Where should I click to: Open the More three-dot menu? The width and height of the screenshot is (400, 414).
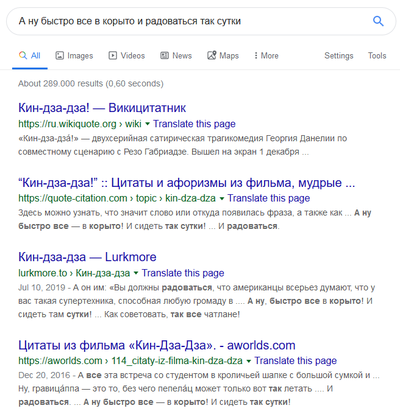pyautogui.click(x=266, y=56)
